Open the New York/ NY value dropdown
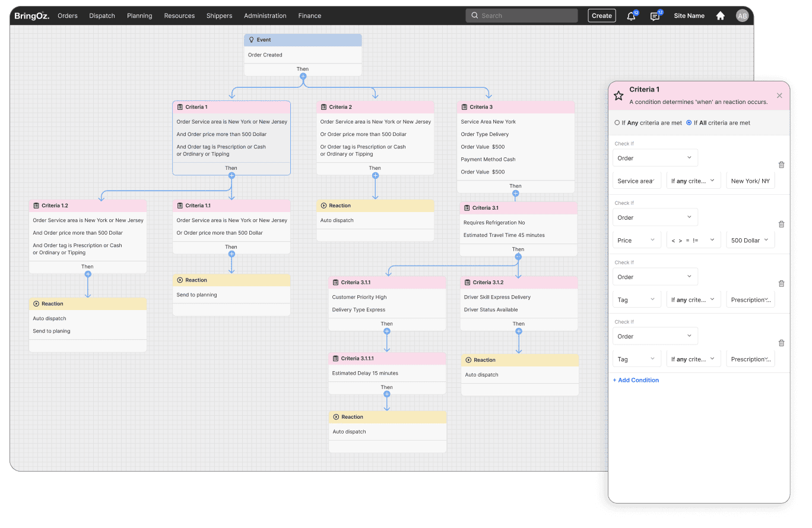The width and height of the screenshot is (812, 528). 750,181
